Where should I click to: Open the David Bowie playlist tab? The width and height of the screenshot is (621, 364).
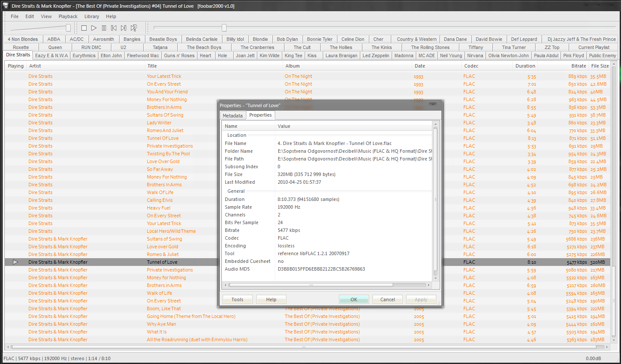[489, 39]
